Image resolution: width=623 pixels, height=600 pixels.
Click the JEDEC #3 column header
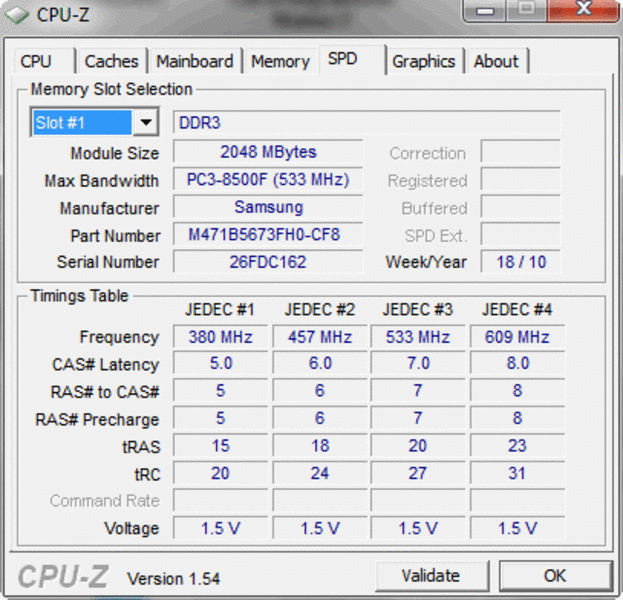pos(418,310)
